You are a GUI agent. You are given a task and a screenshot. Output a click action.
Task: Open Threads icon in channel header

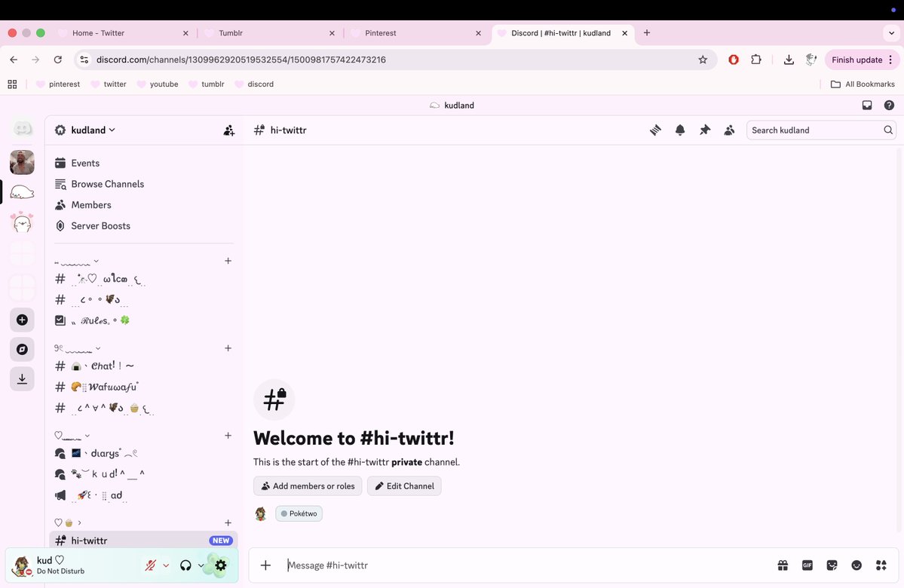click(x=655, y=130)
